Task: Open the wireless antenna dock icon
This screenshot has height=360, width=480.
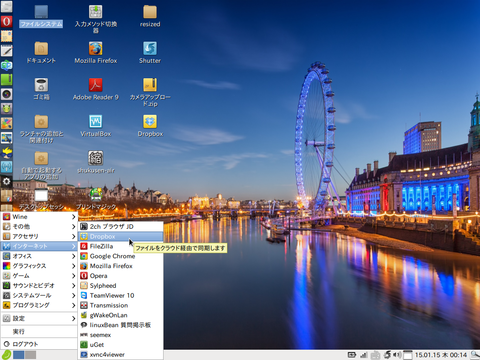Action: pyautogui.click(x=6, y=167)
